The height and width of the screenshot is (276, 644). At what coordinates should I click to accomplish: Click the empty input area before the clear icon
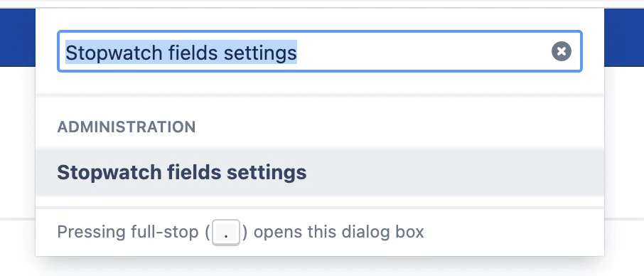click(423, 51)
